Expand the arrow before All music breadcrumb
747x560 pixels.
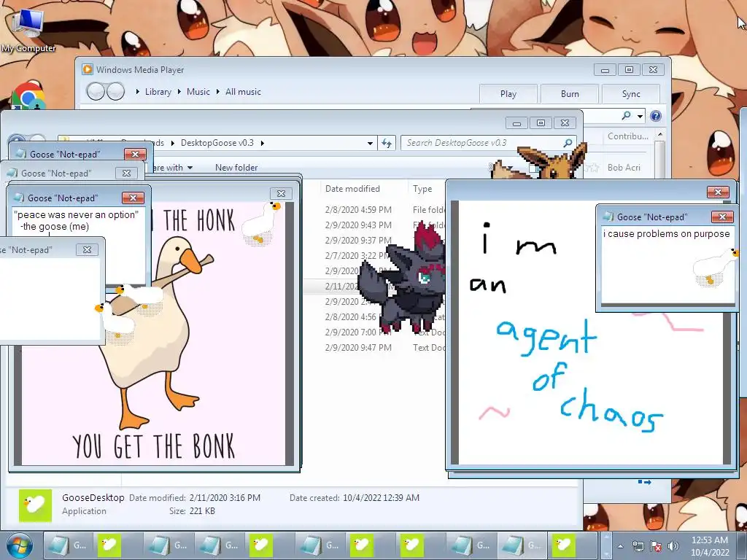218,91
